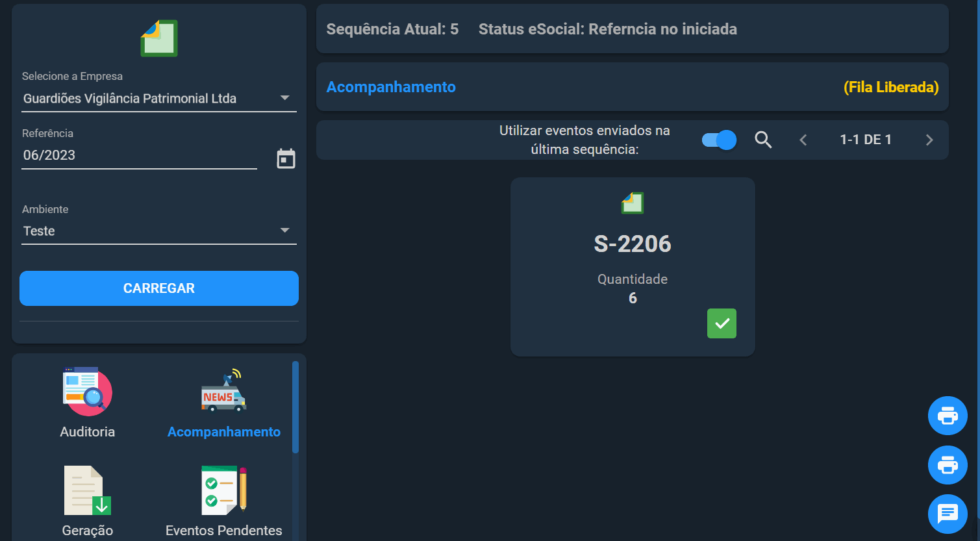The image size is (980, 541).
Task: Open the Referência calendar picker icon
Action: (x=286, y=158)
